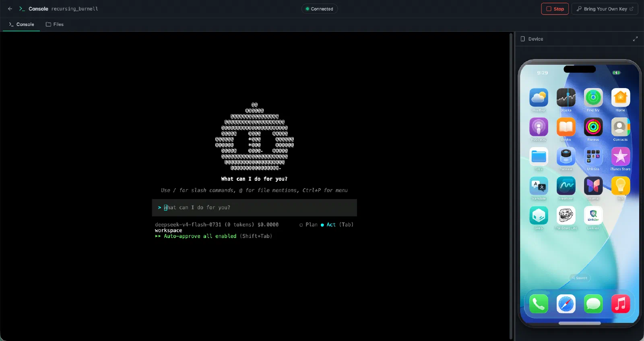Launch Music from the dock
The width and height of the screenshot is (644, 341).
[620, 304]
